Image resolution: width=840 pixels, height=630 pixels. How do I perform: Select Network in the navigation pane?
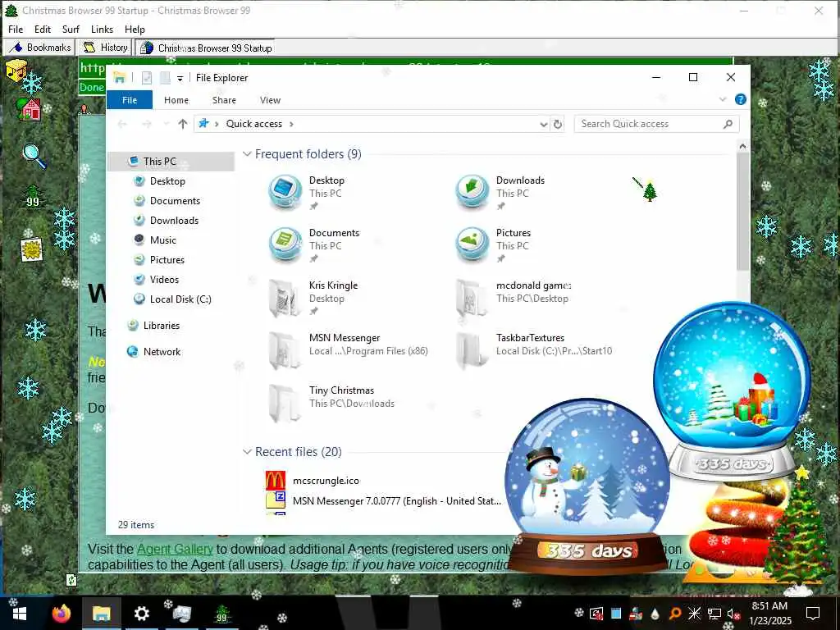coord(162,352)
